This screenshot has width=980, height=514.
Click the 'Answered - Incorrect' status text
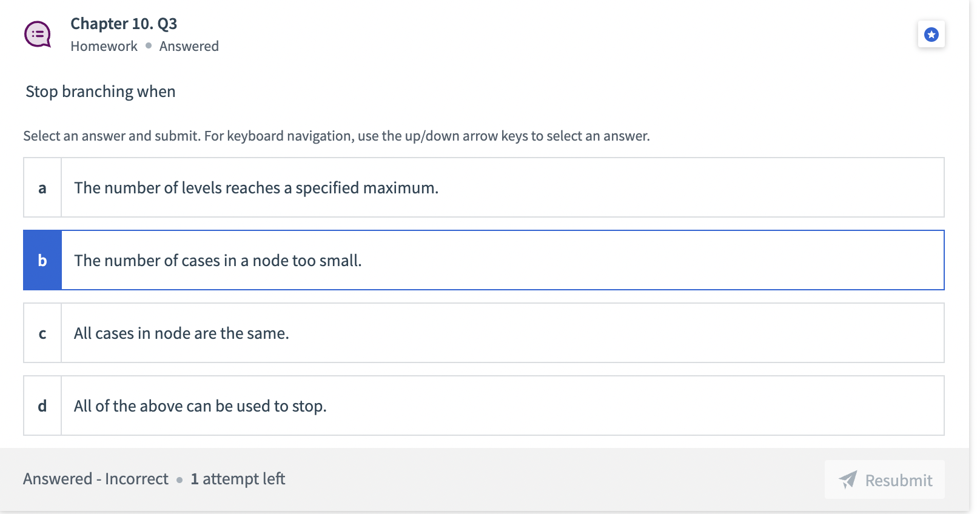96,479
